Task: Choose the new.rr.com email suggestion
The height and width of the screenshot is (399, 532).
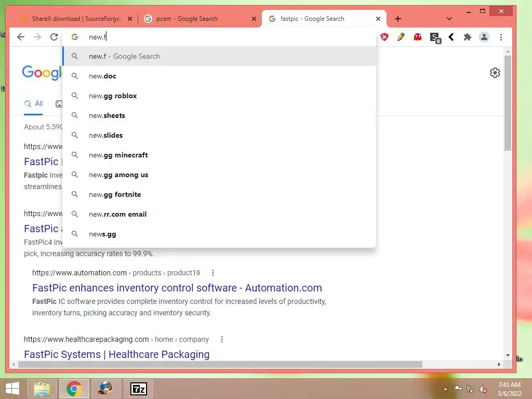Action: pyautogui.click(x=220, y=214)
